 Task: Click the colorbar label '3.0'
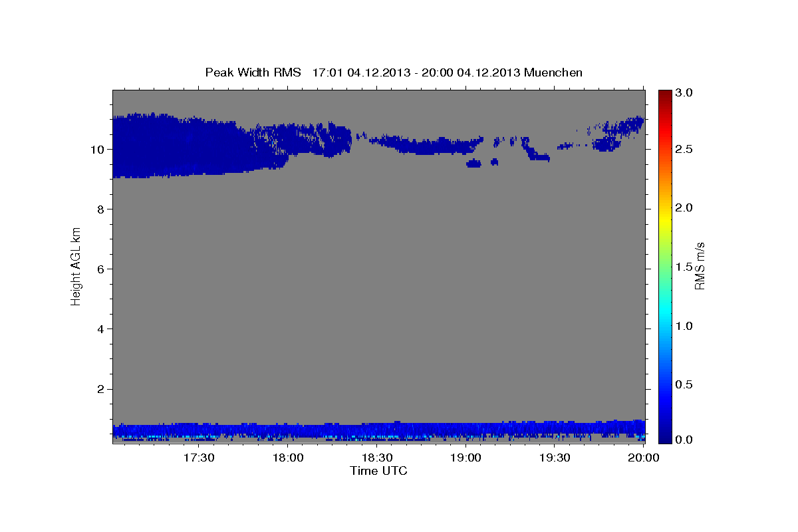(685, 93)
